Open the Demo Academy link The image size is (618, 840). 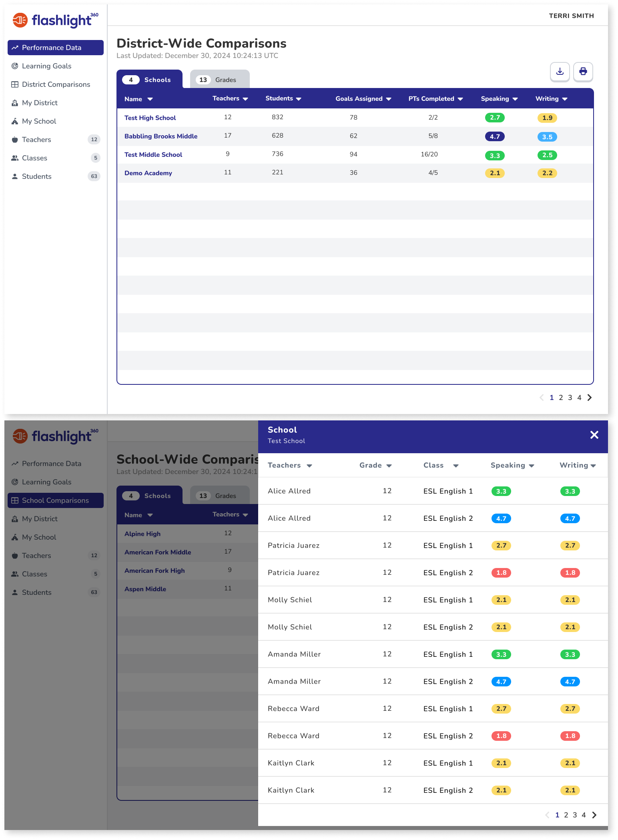pos(148,173)
